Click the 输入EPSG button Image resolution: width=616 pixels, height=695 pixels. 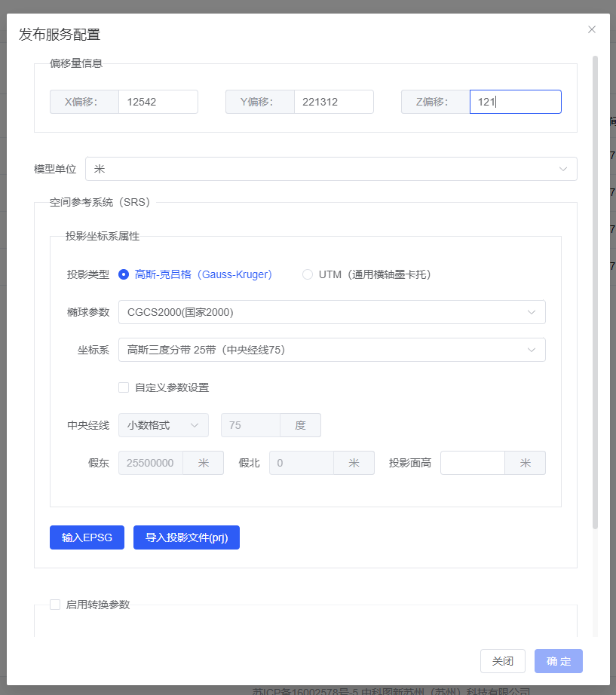(87, 537)
